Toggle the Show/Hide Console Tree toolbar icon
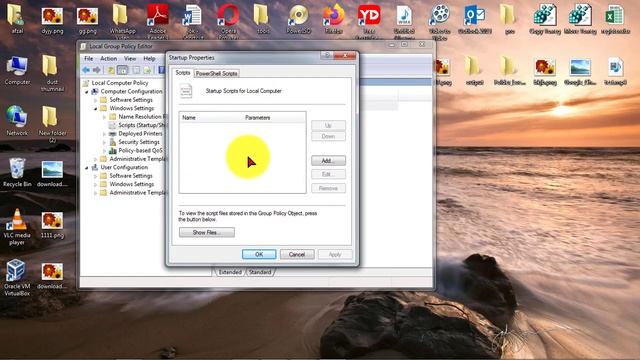The image size is (640, 360). pos(122,70)
